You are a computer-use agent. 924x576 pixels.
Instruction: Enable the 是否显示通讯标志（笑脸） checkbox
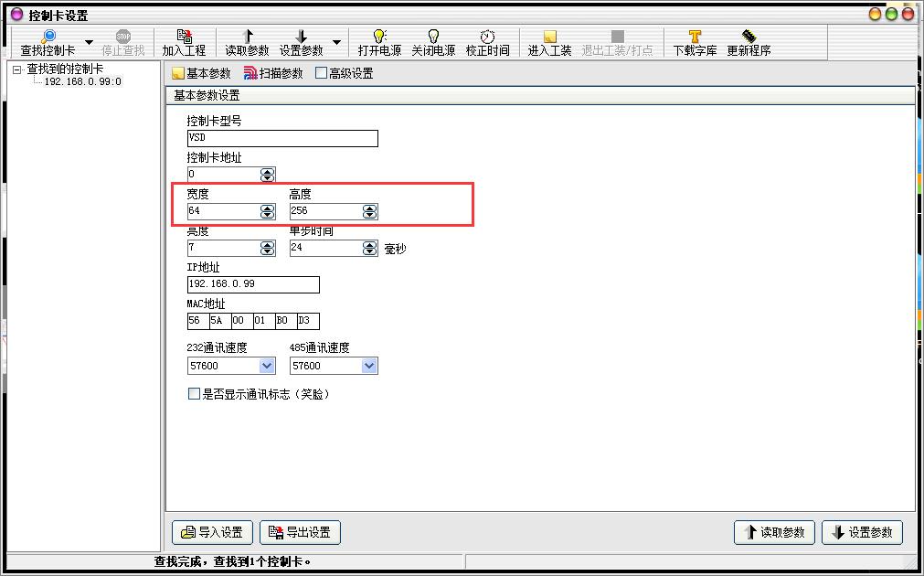click(193, 393)
